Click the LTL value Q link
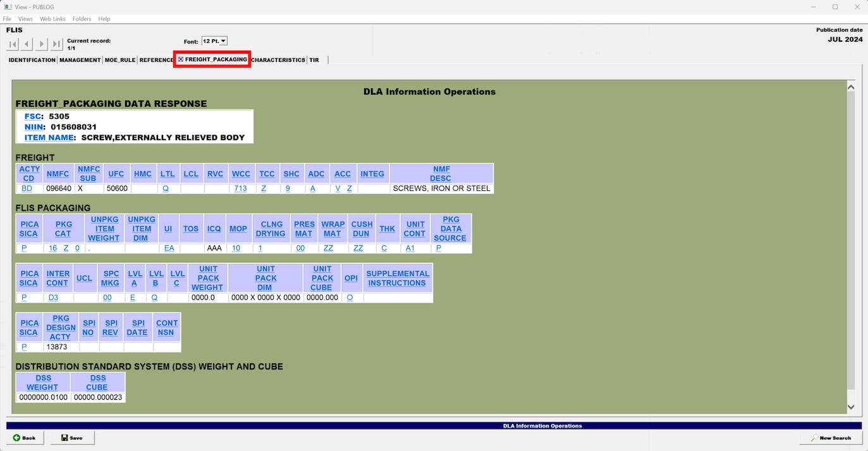 pos(166,188)
